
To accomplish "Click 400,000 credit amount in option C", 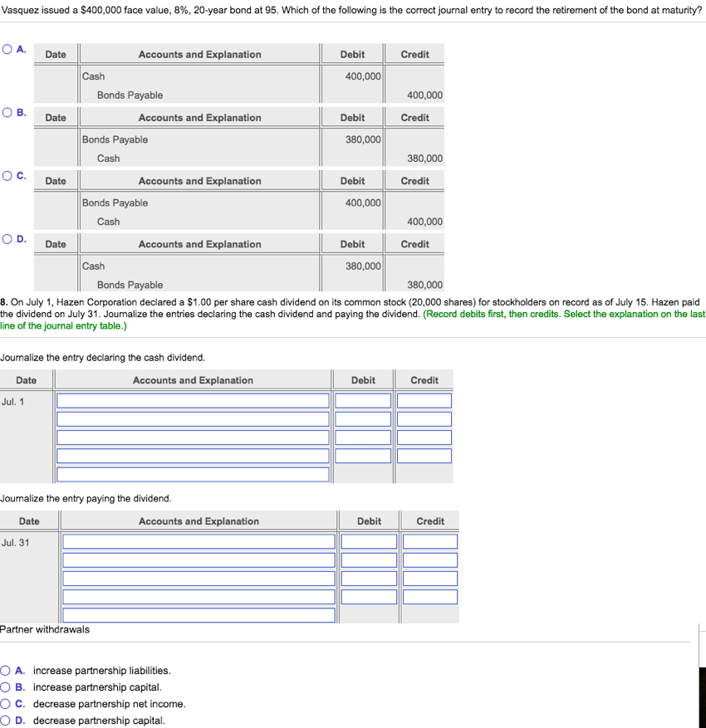I will [x=424, y=222].
